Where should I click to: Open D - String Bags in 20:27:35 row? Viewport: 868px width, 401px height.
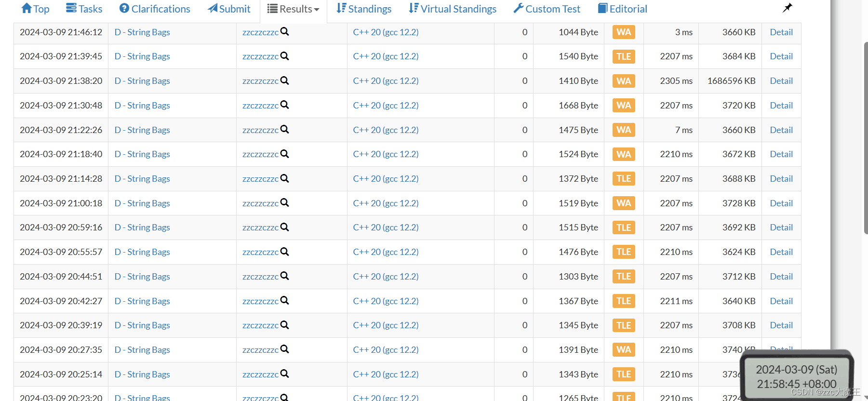click(x=142, y=349)
